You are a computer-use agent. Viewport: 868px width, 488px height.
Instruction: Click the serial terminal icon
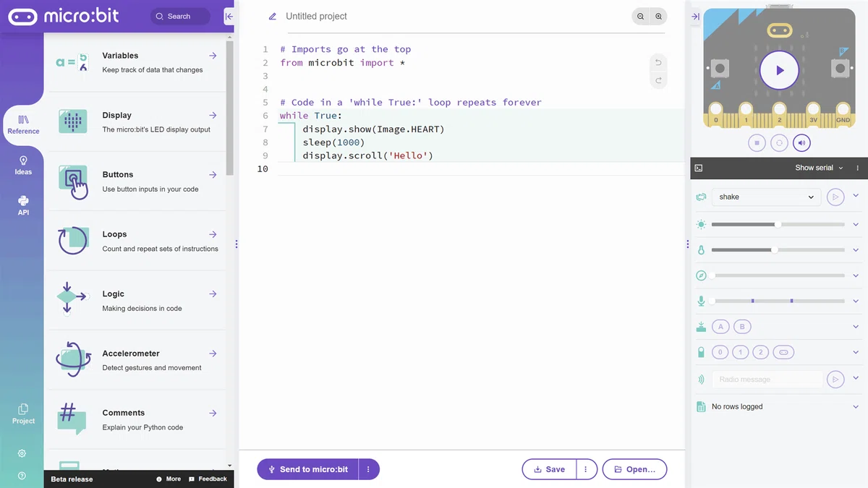699,168
